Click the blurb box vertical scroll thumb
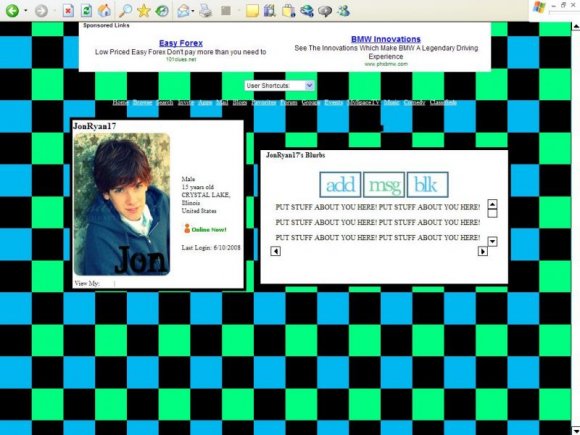This screenshot has height=435, width=580. (492, 213)
